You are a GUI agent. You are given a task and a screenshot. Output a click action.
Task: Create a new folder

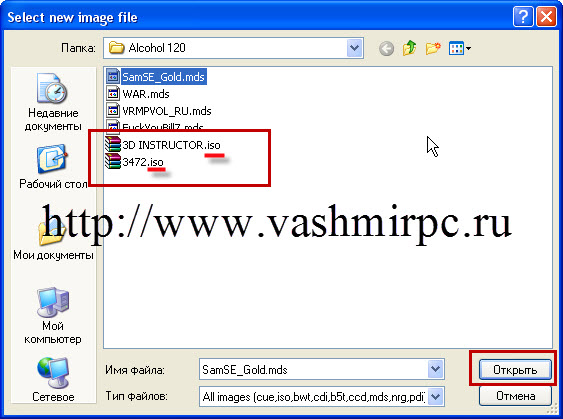(433, 48)
